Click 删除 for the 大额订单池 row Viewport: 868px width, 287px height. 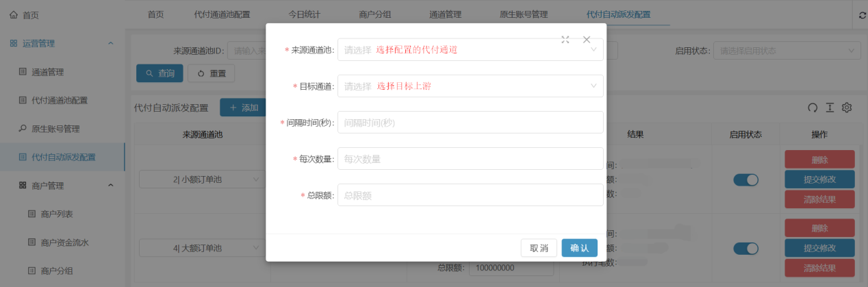coord(819,228)
